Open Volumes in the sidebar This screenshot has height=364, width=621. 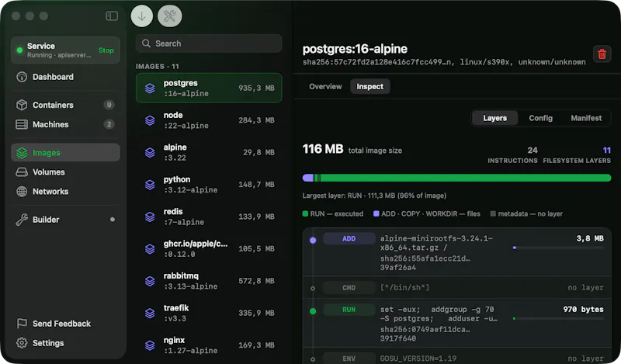65,172
